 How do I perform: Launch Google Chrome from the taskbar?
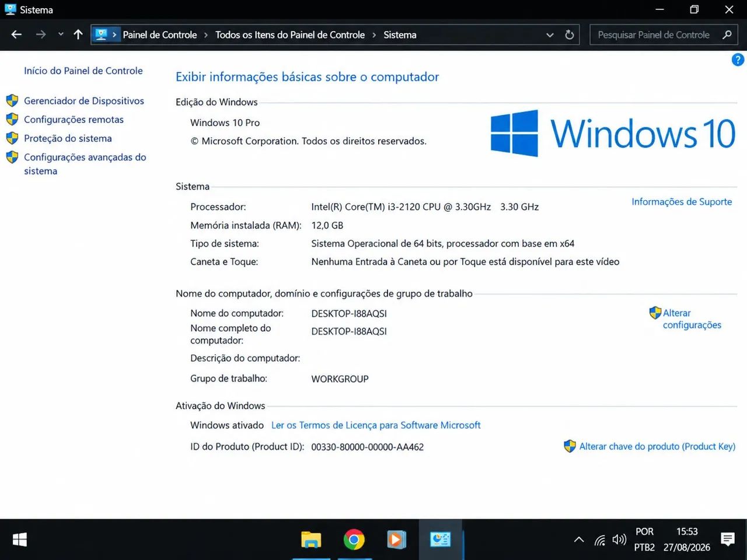354,540
